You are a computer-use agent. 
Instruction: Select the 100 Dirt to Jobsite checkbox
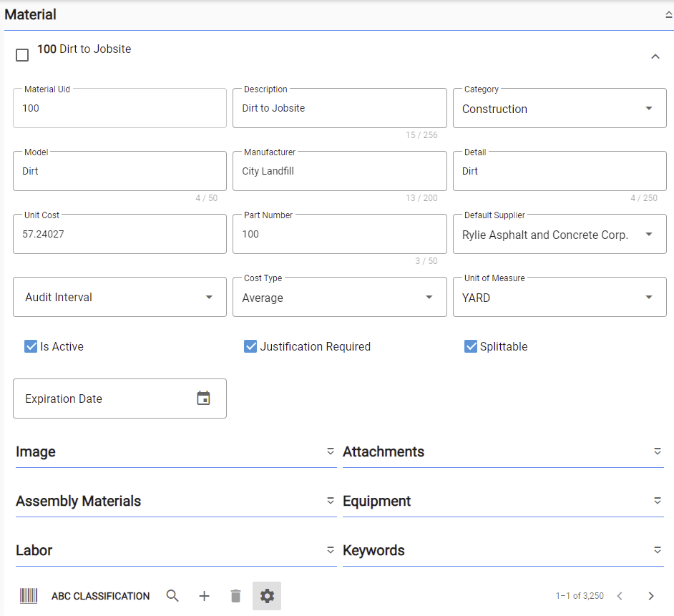(x=22, y=55)
